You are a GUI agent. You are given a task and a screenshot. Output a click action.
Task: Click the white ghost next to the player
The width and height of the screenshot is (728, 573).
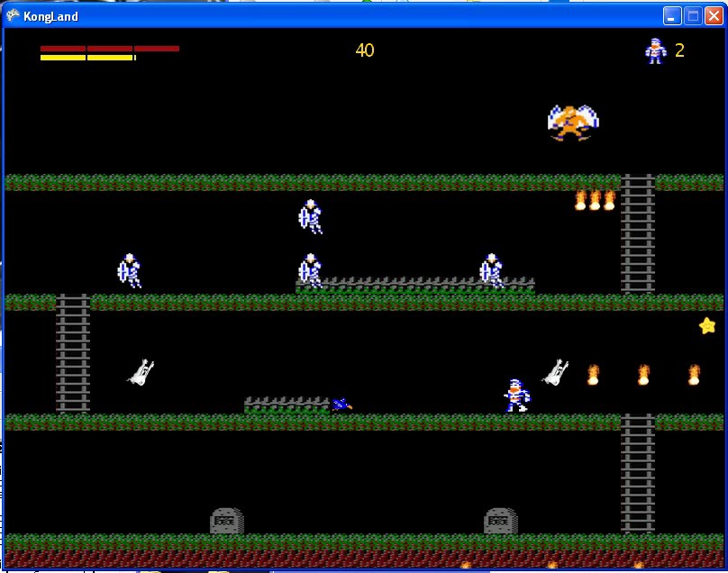pyautogui.click(x=555, y=372)
